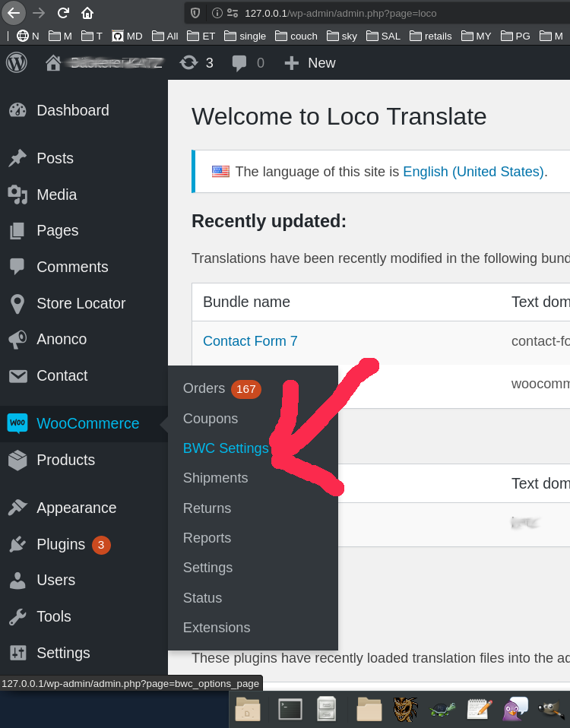Open comments bubble icon in admin bar
The image size is (570, 728).
tap(239, 63)
